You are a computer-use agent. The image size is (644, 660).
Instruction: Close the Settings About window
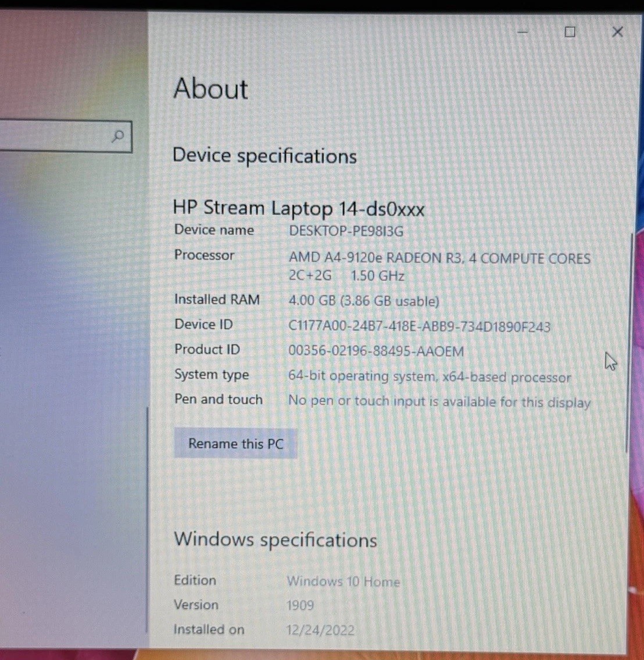pos(617,32)
